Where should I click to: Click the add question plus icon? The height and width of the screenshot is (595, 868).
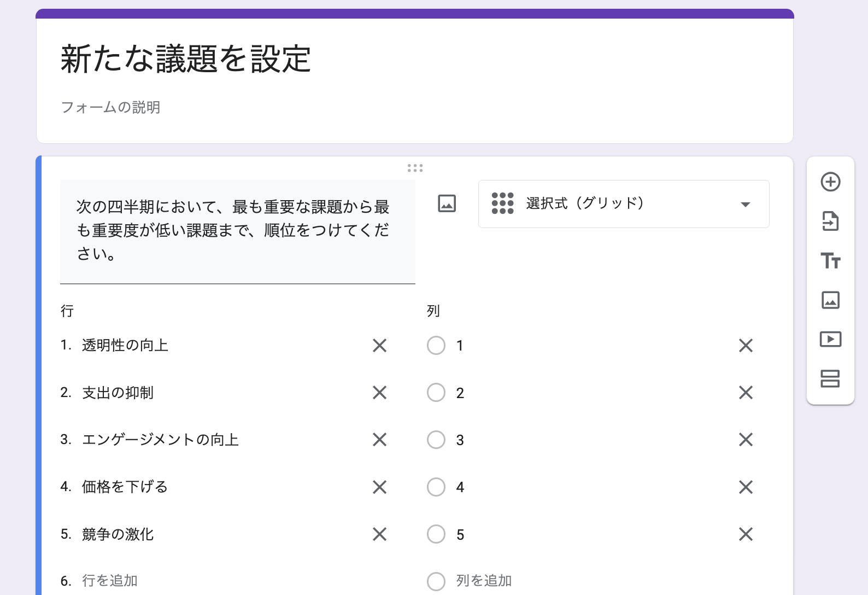830,182
